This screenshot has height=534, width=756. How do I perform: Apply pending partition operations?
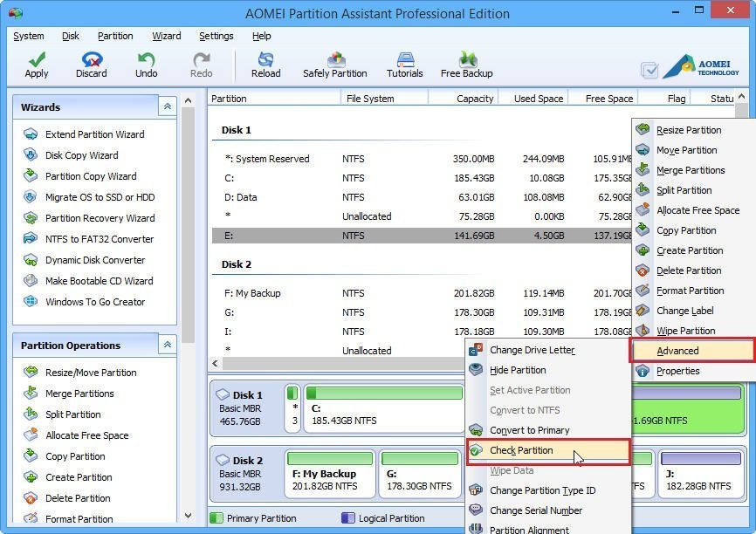pyautogui.click(x=36, y=64)
